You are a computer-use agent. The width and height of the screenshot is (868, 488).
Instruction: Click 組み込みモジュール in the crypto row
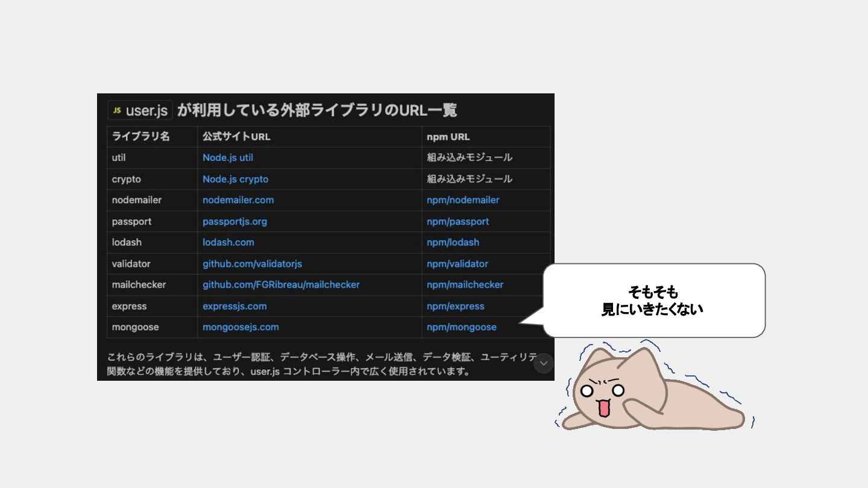(x=470, y=179)
